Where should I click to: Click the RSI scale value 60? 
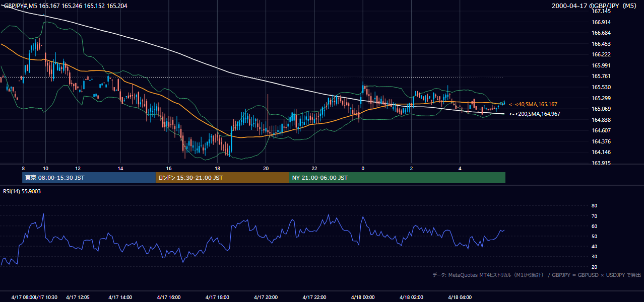(x=594, y=226)
